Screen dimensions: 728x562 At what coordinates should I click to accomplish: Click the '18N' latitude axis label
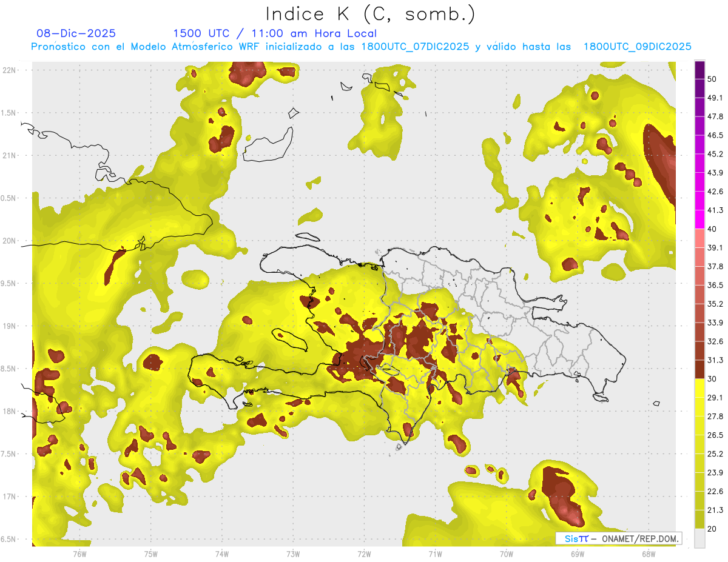(10, 411)
